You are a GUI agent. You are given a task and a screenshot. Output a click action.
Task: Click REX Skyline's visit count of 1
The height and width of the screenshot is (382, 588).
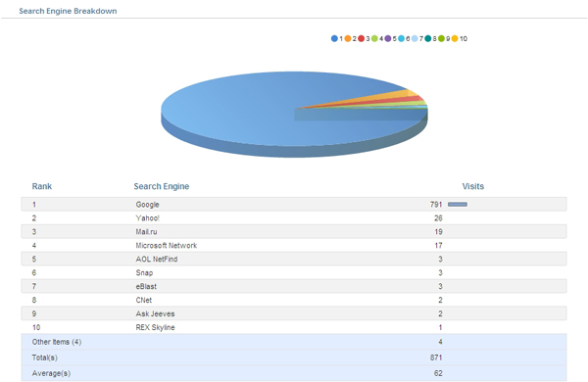440,328
